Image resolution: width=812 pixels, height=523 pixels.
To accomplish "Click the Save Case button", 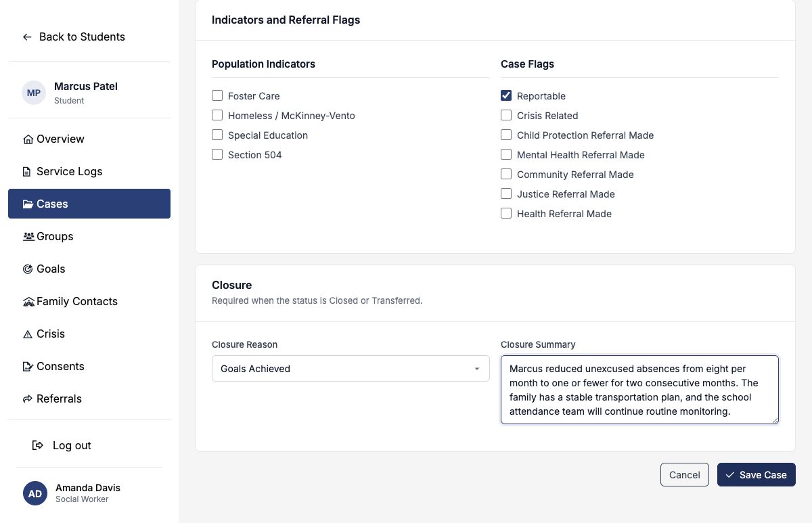I will tap(757, 475).
